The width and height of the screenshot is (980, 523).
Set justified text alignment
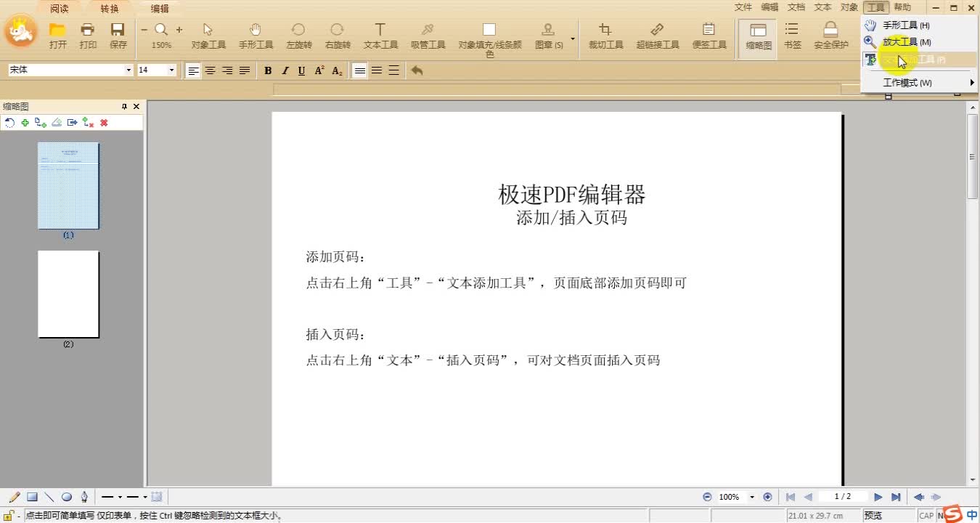click(245, 70)
